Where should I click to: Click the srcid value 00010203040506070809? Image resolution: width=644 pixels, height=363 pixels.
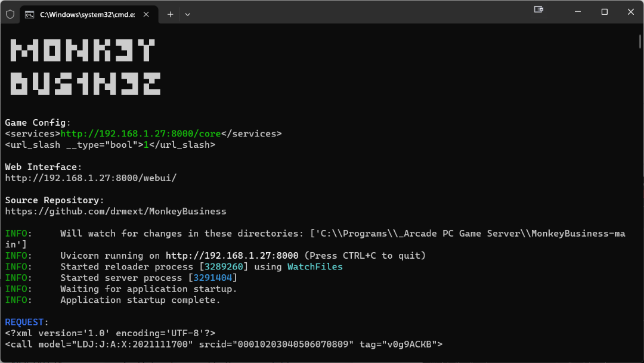click(x=293, y=344)
